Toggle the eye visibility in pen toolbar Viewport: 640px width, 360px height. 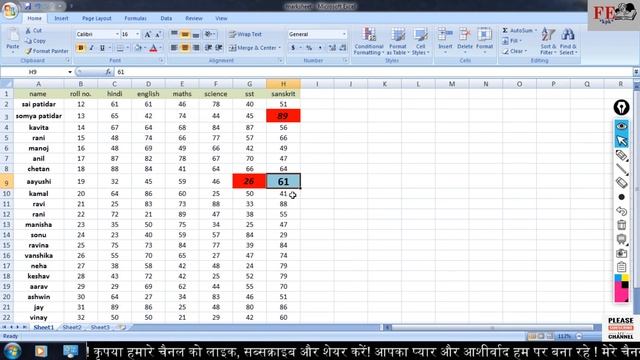coord(621,127)
